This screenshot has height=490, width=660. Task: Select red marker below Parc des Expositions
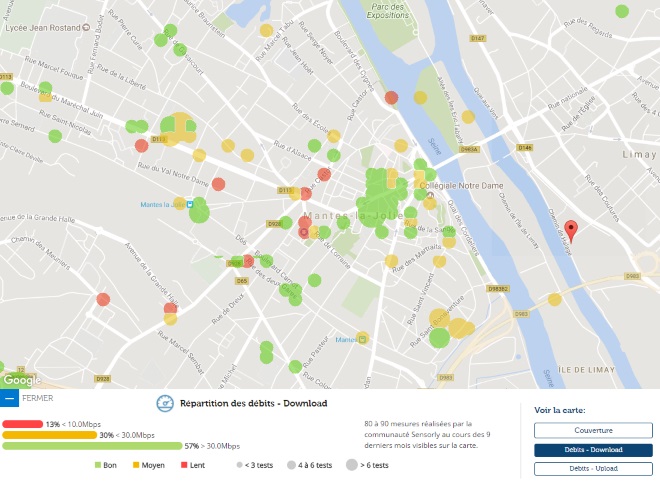point(392,97)
